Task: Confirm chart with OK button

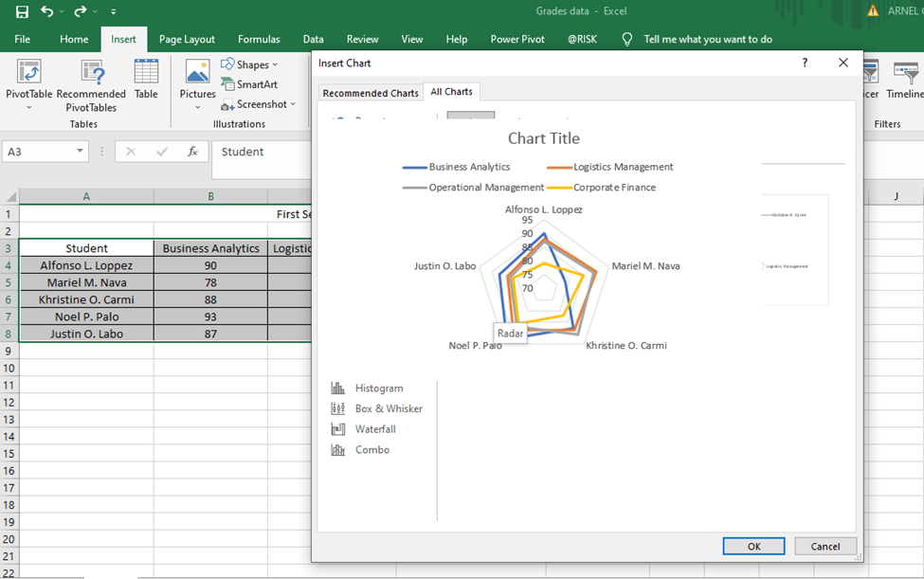Action: (753, 547)
